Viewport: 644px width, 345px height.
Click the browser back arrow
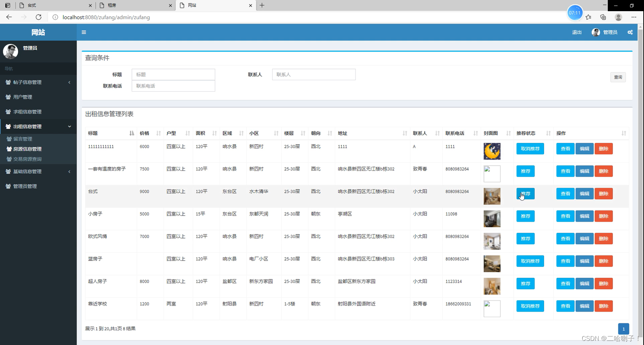click(9, 17)
